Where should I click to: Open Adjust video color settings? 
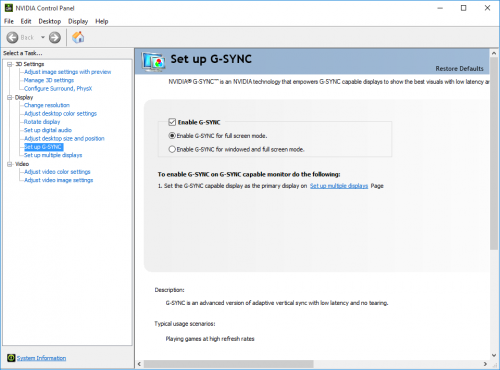pyautogui.click(x=57, y=172)
